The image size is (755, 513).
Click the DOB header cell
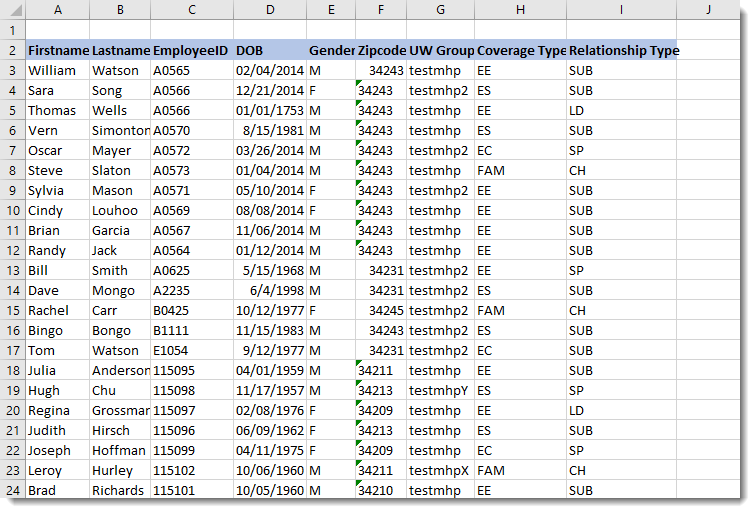pyautogui.click(x=269, y=50)
